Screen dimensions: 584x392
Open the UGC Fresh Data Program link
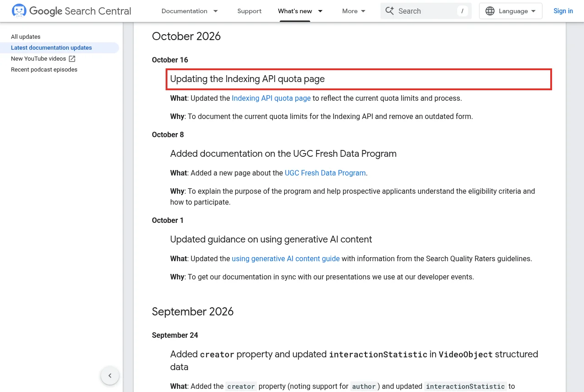click(x=325, y=173)
